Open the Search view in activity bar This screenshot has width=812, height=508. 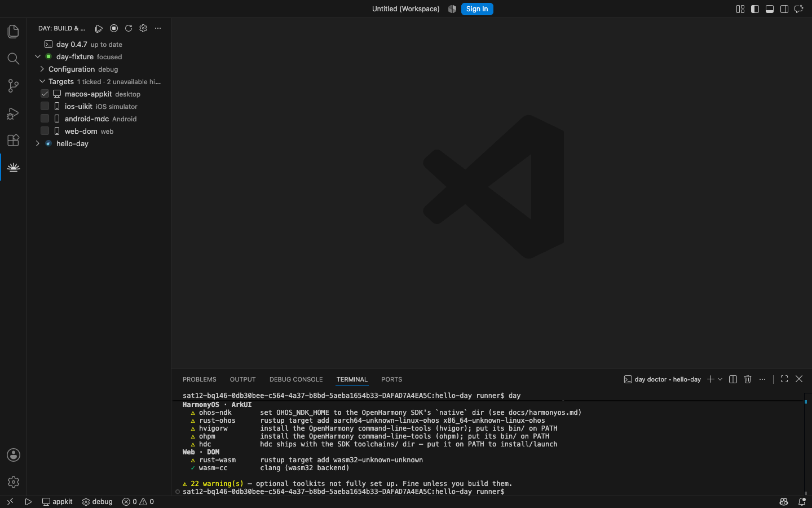(14, 59)
